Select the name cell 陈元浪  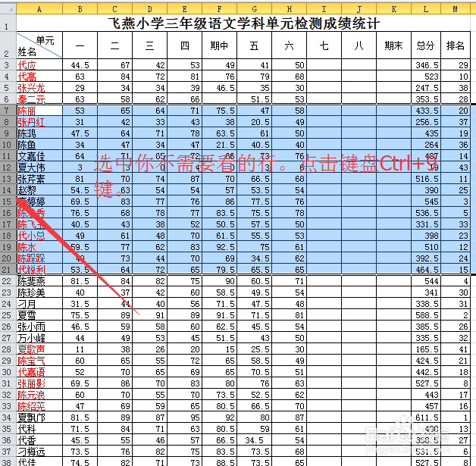[x=39, y=395]
